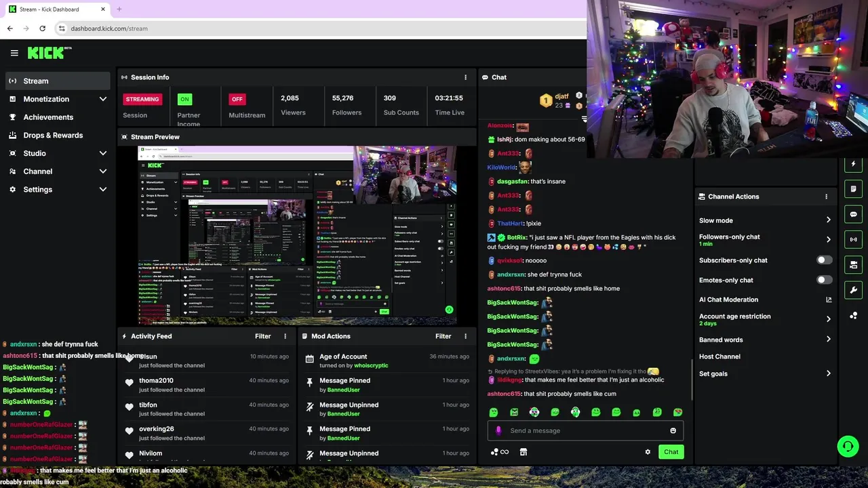This screenshot has height=488, width=868.
Task: Click the chat bubble widget icon in right rail
Action: coord(854,214)
